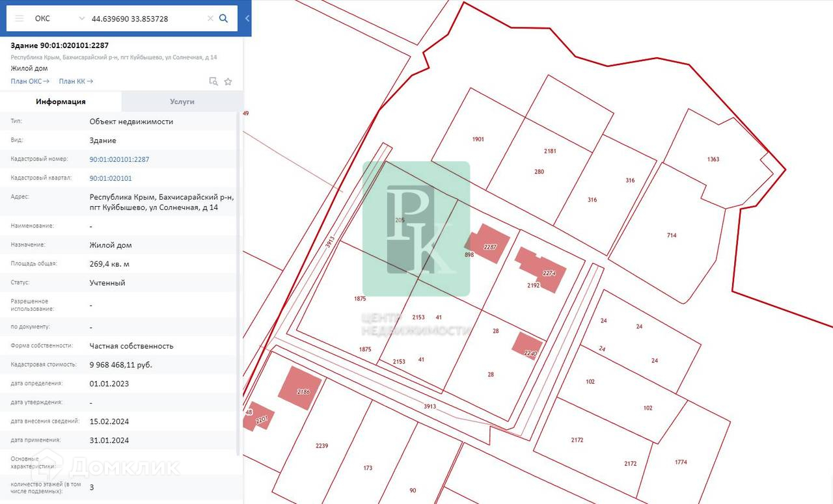
Task: Click parcel label 205 on the map
Action: pyautogui.click(x=400, y=220)
